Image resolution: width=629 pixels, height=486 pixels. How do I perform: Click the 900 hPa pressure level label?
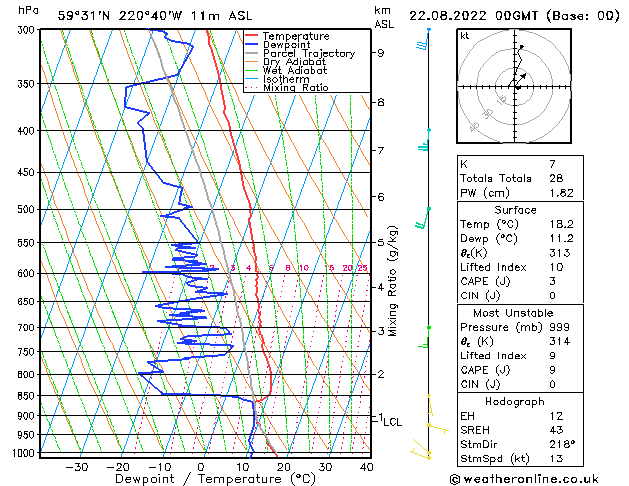pos(28,416)
